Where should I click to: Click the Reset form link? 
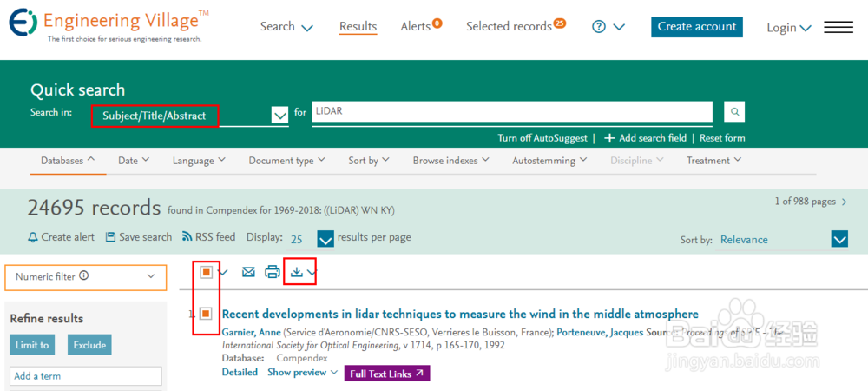722,138
